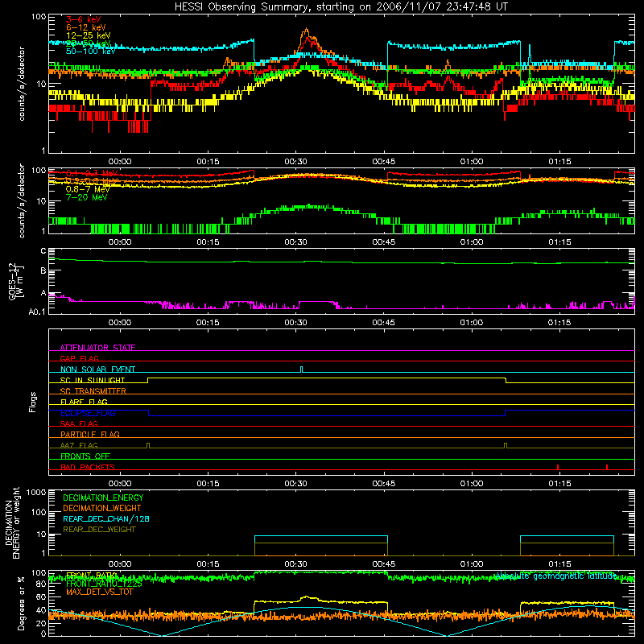Select the cyan 50-100 keV legend label

(x=91, y=52)
